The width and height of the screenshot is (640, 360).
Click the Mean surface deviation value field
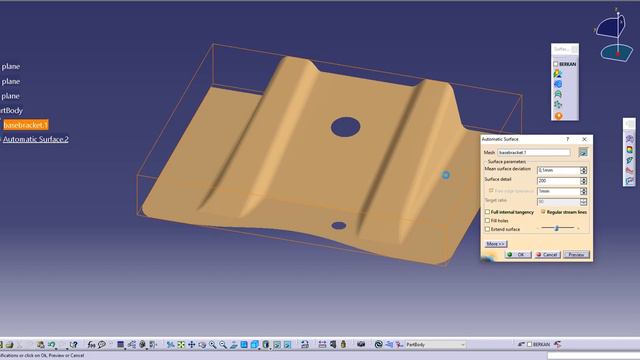click(x=558, y=170)
